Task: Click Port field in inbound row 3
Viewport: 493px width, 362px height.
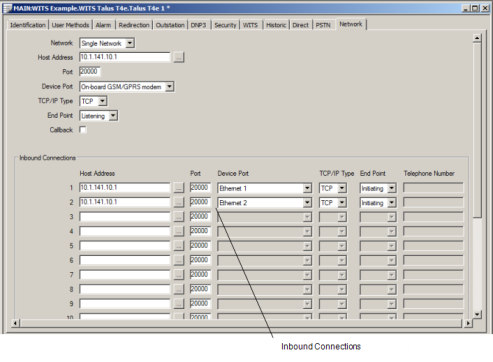Action: (x=200, y=217)
